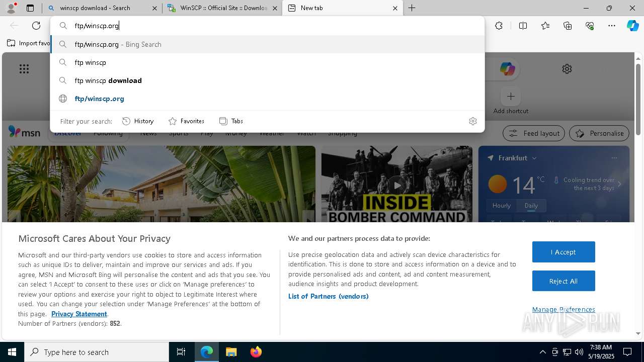Open the Edge profile icon
The image size is (644, 362).
pyautogui.click(x=11, y=8)
